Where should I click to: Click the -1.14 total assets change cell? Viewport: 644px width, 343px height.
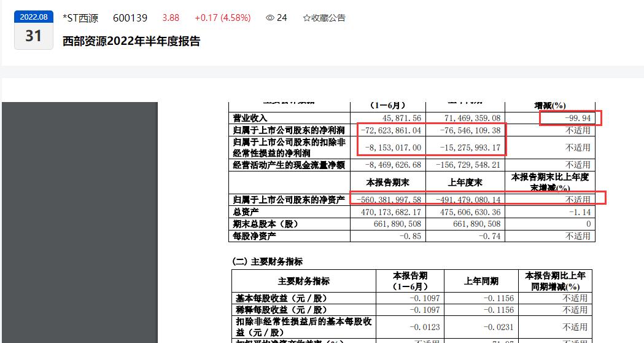coord(580,212)
